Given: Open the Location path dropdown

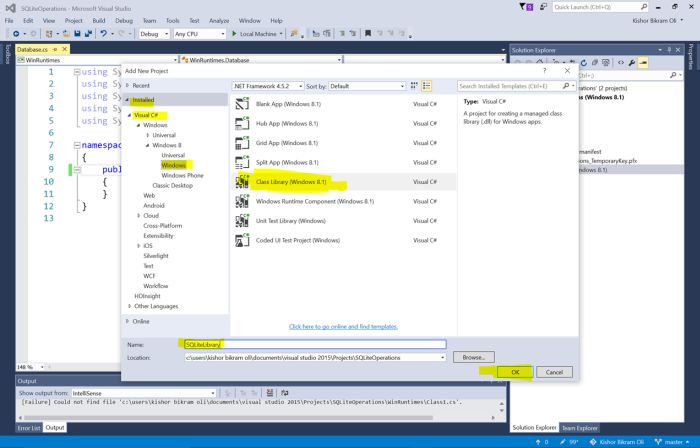Looking at the screenshot, I should (442, 357).
